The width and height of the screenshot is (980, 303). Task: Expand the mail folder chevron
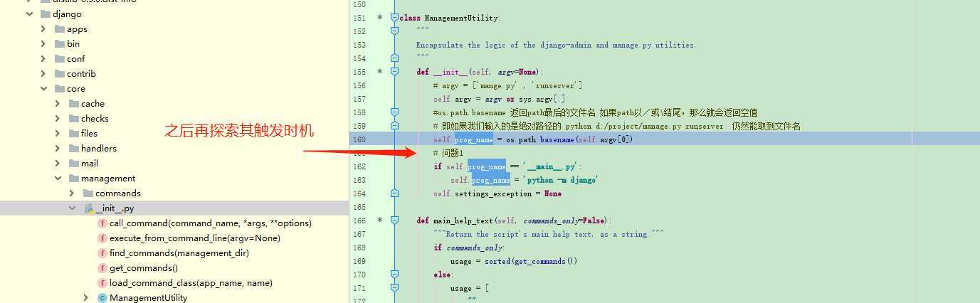58,163
